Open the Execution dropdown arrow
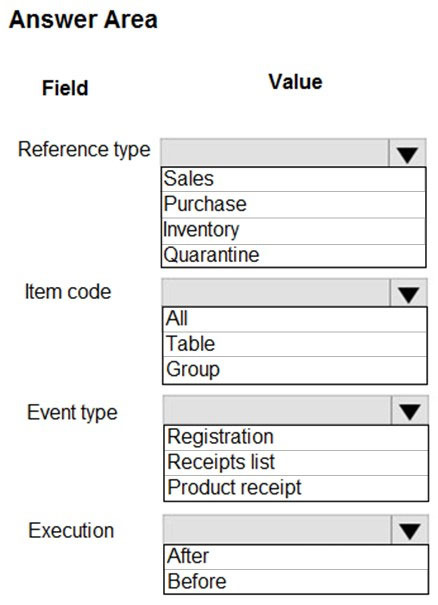This screenshot has height=605, width=438. [x=410, y=530]
